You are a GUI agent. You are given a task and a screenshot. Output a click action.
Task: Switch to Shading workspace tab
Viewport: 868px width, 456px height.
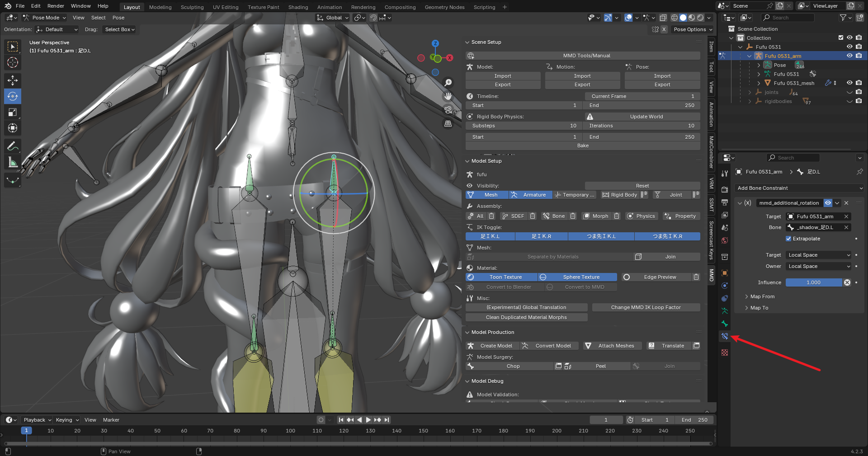[298, 7]
